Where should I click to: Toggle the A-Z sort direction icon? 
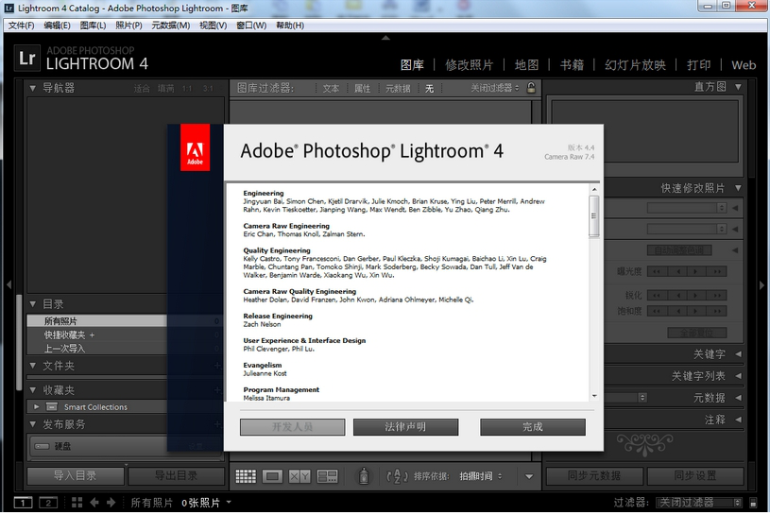coord(397,476)
